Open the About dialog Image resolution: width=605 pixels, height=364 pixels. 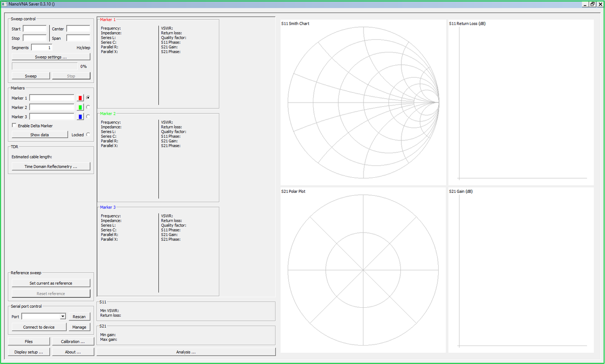pos(73,352)
